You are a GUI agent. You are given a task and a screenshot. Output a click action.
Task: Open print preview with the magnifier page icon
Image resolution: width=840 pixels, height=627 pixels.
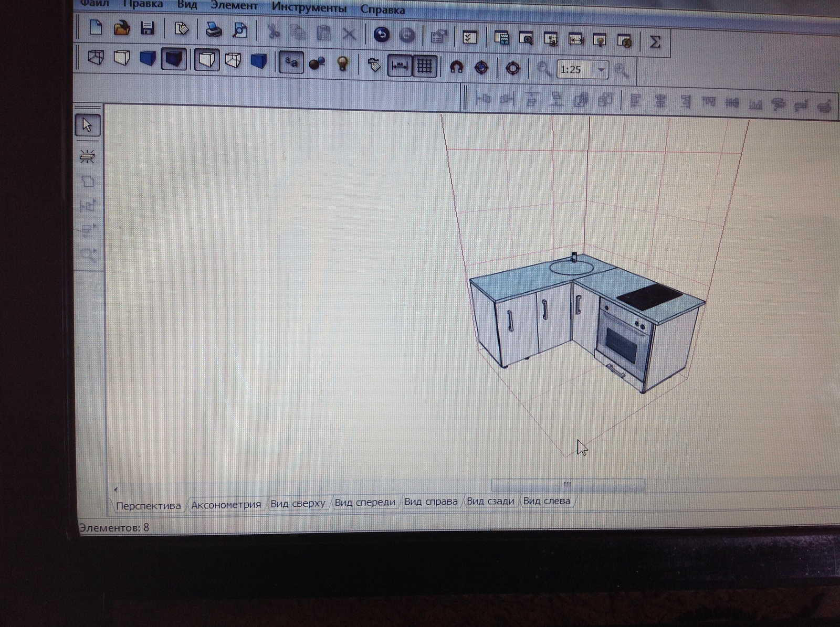240,30
